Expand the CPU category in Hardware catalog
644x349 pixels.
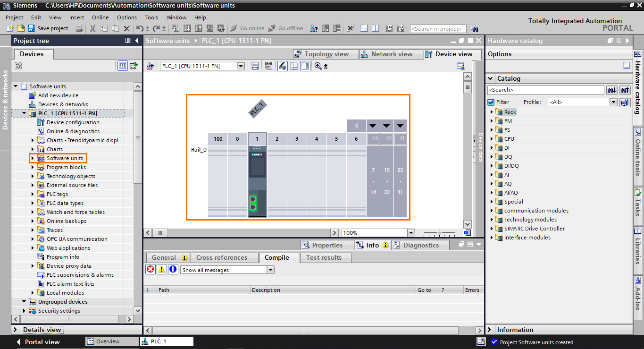[x=492, y=138]
